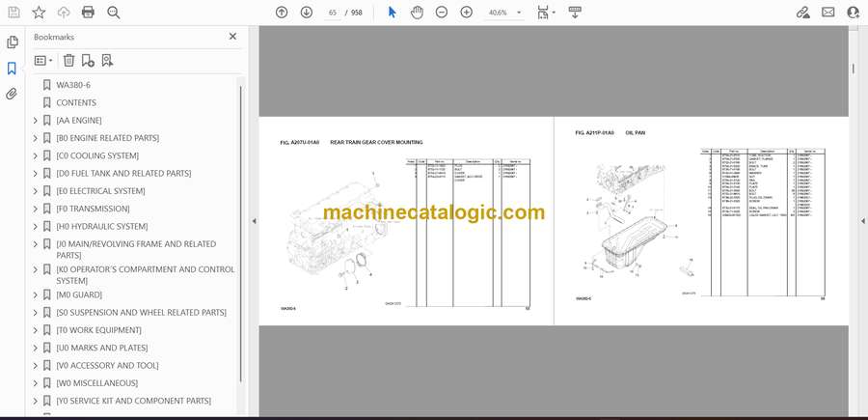Expand [S0 SUSPENSION AND WHEEL] bookmark
Image resolution: width=868 pixels, height=420 pixels.
pos(36,313)
